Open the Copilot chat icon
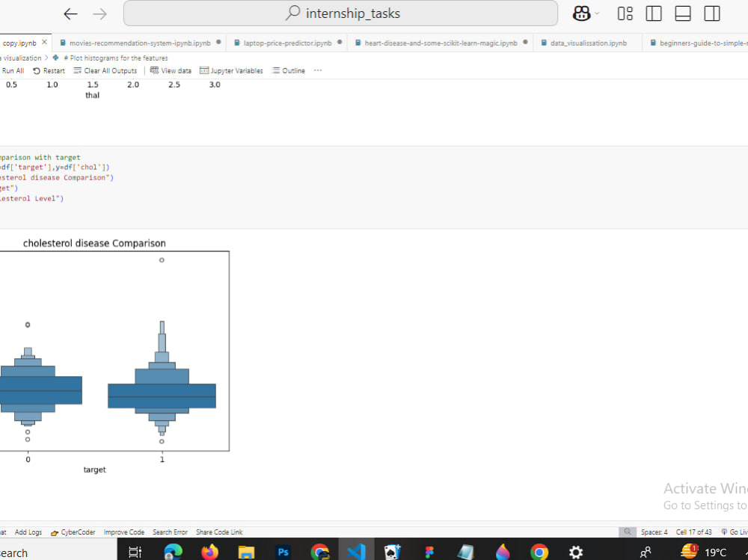 click(581, 13)
